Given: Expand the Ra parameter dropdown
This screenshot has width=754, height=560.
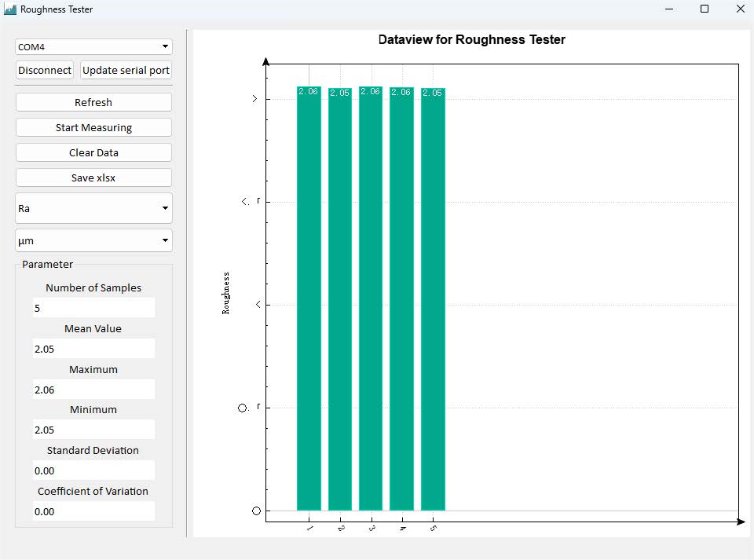Looking at the screenshot, I should [93, 209].
